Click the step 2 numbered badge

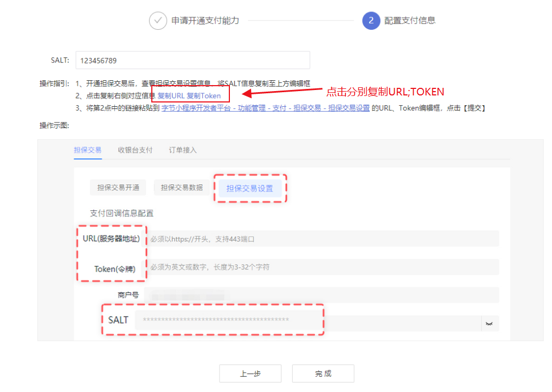[370, 20]
